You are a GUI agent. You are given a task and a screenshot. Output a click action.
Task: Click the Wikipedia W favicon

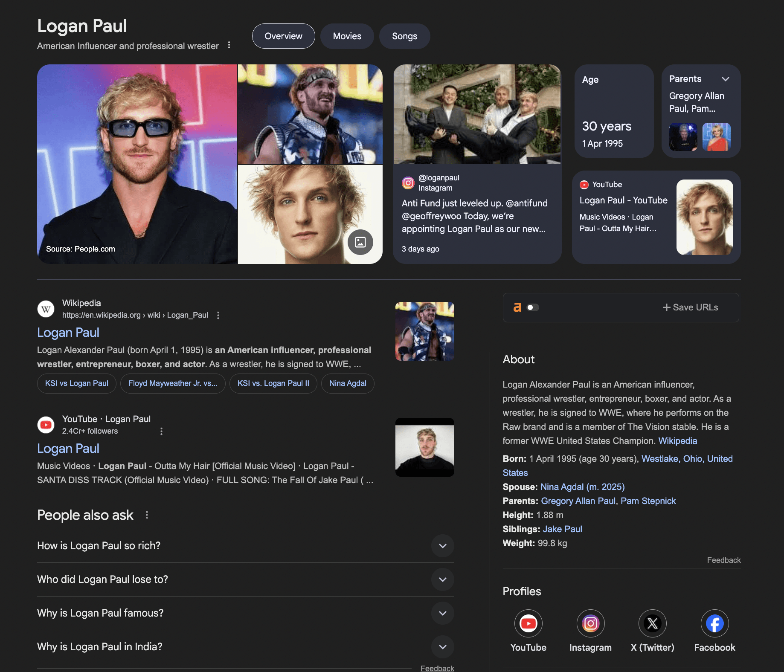[46, 309]
